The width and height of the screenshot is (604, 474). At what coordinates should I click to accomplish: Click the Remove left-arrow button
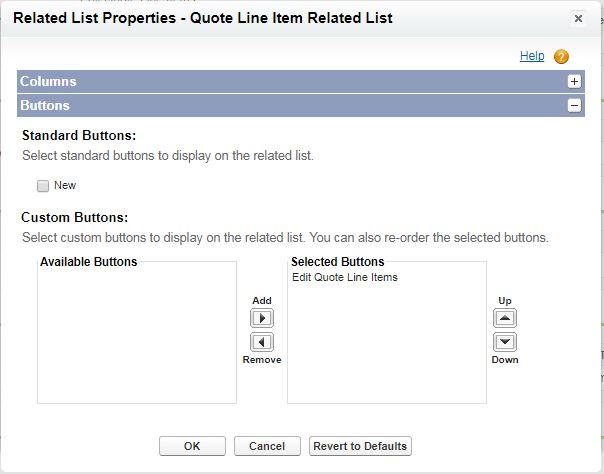tap(261, 342)
